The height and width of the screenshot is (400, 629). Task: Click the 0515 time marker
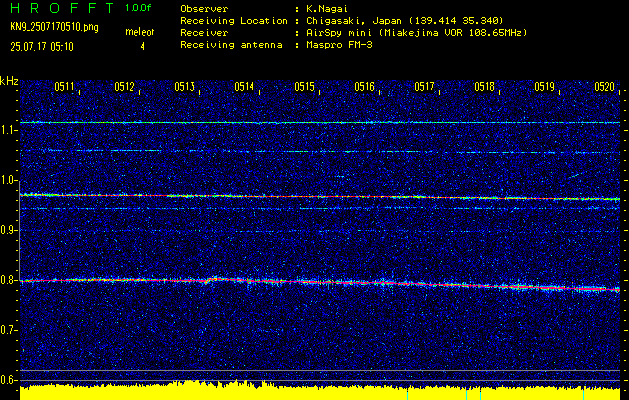click(304, 87)
